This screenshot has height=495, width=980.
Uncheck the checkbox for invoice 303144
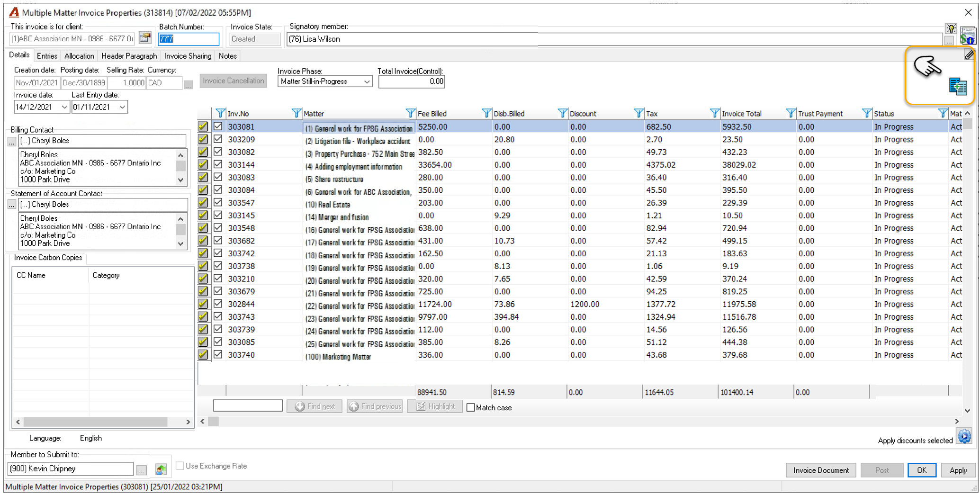point(218,164)
